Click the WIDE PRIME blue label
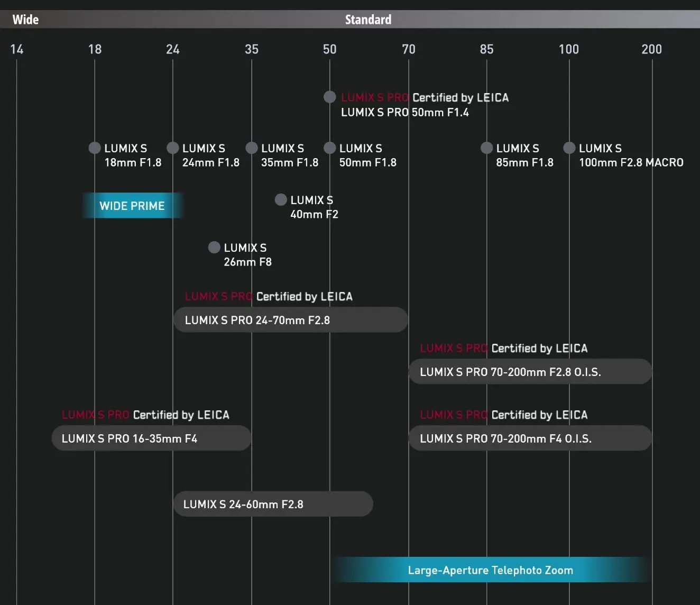This screenshot has width=700, height=605. tap(132, 206)
